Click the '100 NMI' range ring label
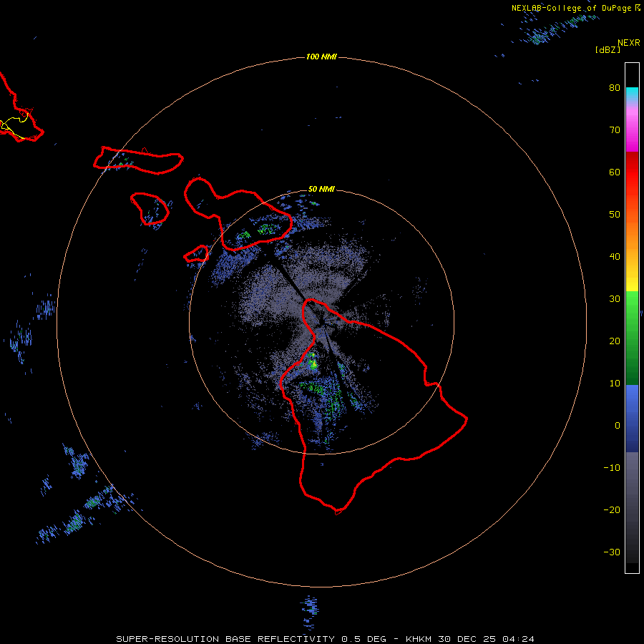The width and height of the screenshot is (644, 644). pyautogui.click(x=321, y=57)
